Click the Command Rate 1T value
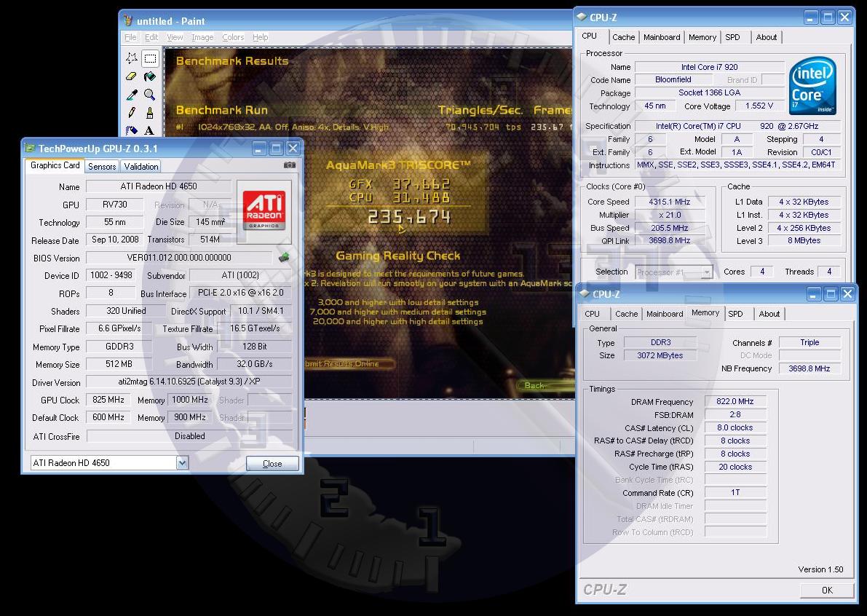 (735, 492)
